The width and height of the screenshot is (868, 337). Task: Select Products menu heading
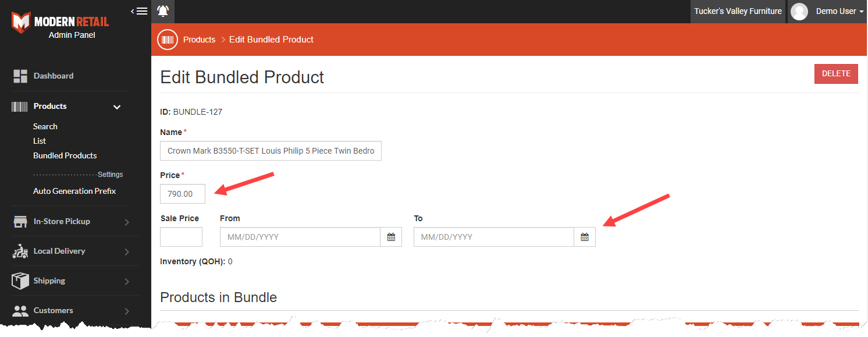(50, 106)
